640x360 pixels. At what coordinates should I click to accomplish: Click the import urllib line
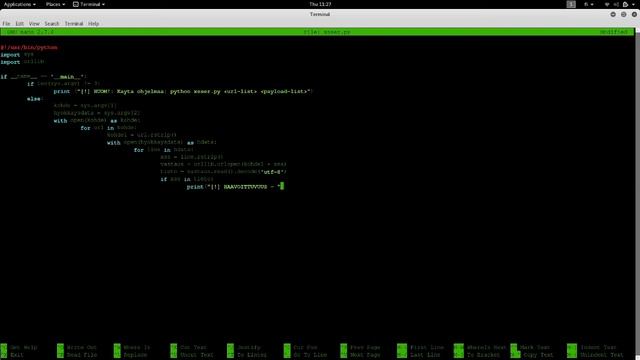point(22,62)
